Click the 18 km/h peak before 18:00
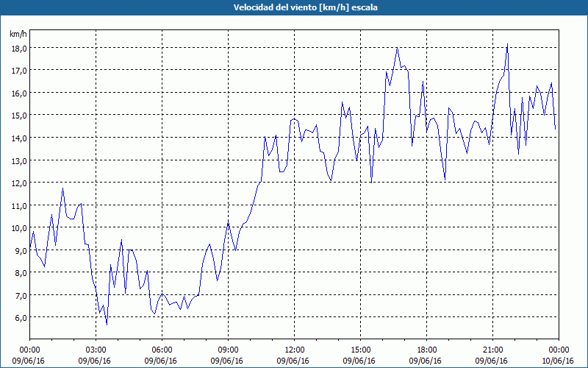 [x=397, y=48]
